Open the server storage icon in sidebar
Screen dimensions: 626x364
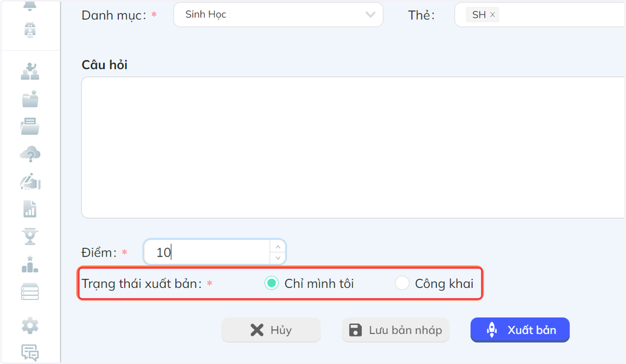point(30,292)
